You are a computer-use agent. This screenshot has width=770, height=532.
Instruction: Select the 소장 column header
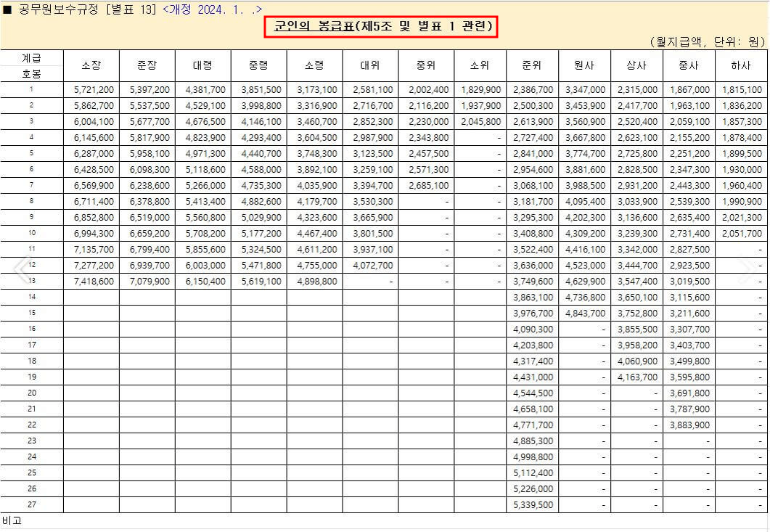coord(91,65)
